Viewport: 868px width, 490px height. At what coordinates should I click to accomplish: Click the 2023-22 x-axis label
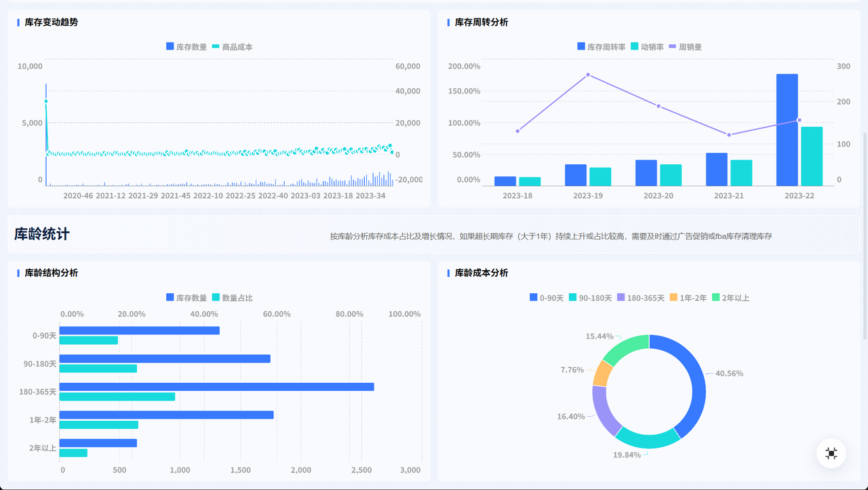[x=800, y=196]
